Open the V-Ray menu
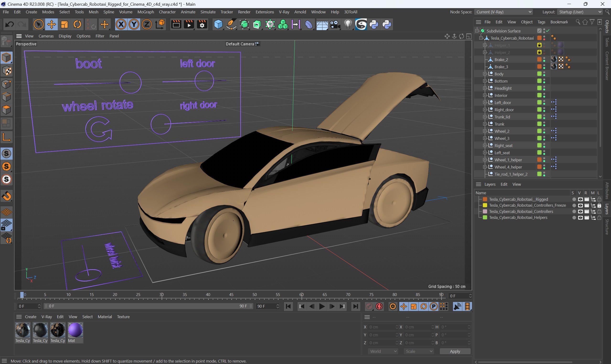Screen dimensions: 611x364 [x=284, y=12]
